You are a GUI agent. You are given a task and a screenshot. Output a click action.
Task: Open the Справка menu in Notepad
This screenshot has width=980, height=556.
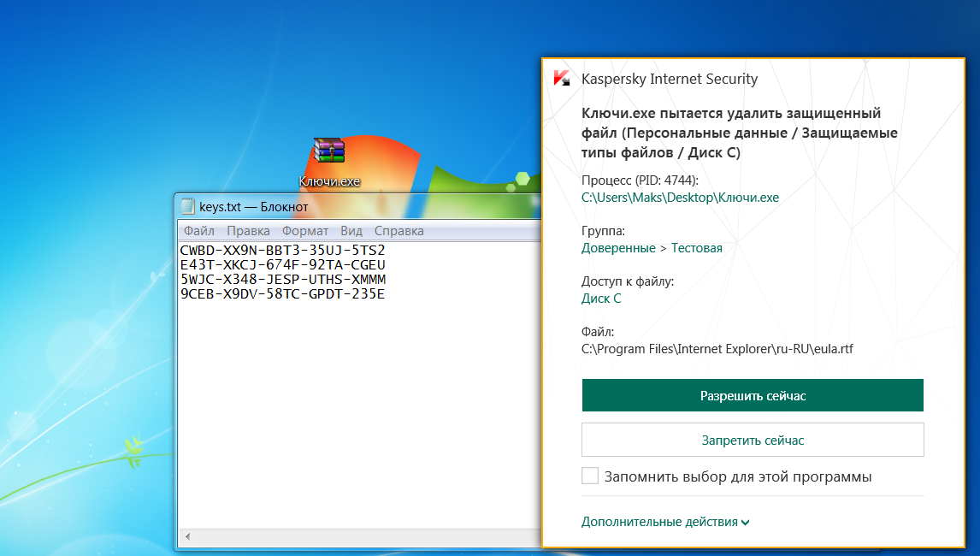398,231
